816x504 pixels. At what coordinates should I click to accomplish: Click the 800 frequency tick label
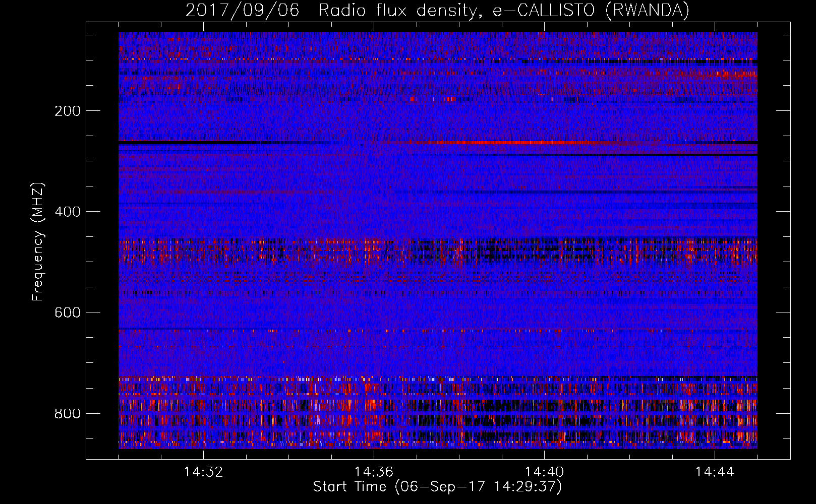click(68, 413)
